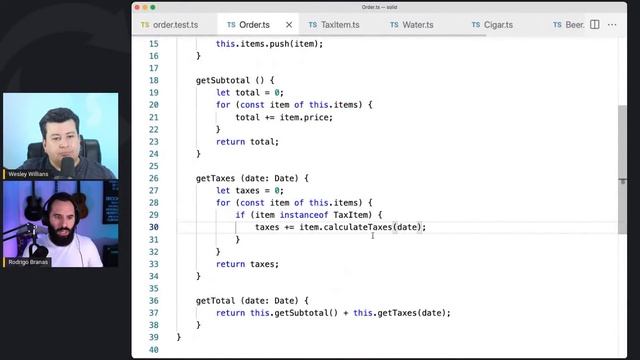Click on item.calculateTaxes(date) call
The height and width of the screenshot is (360, 640).
(x=360, y=227)
